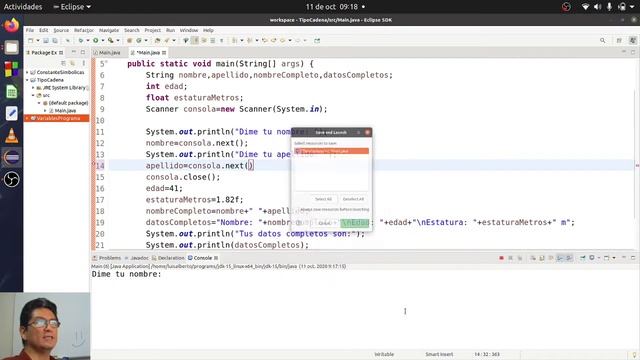Toggle show console on standard output change
This screenshot has width=640, height=360.
point(560,258)
